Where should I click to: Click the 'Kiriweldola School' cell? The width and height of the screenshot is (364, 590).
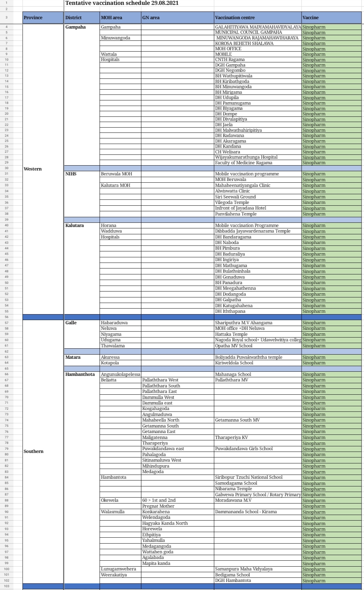258,363
